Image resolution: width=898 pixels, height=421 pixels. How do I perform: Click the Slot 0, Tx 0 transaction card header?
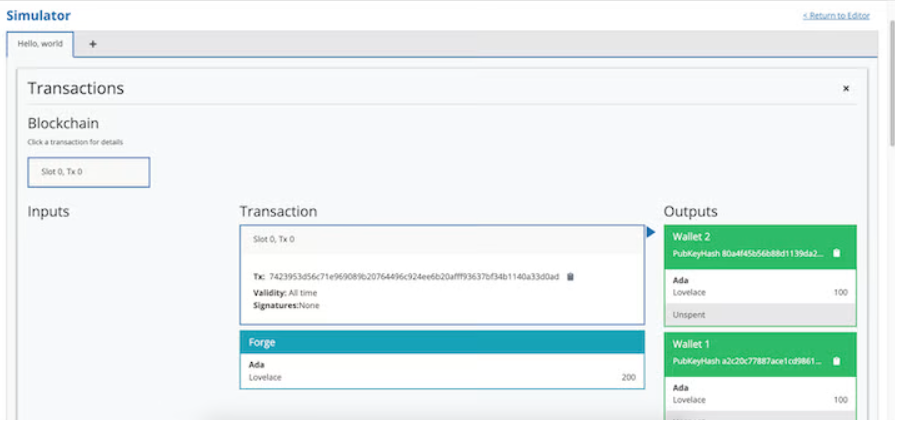pos(441,240)
